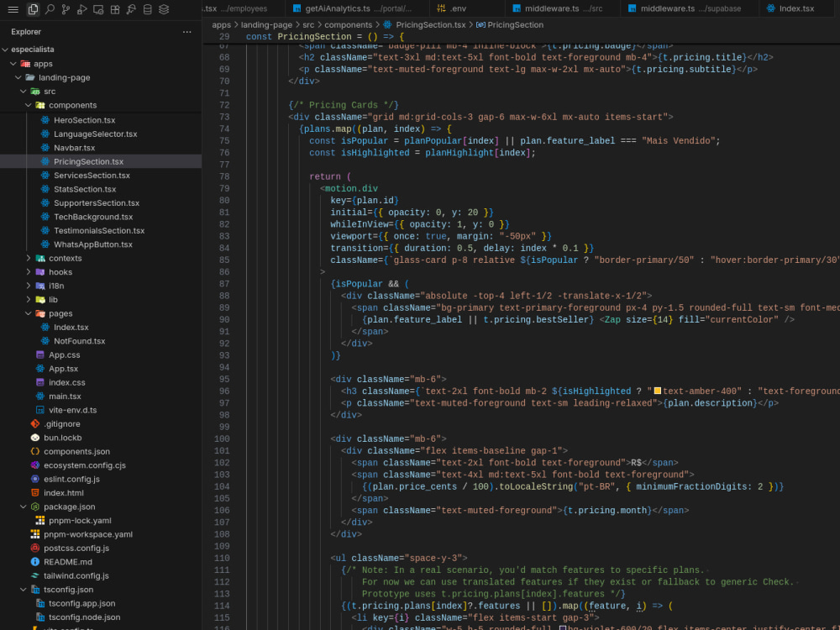The image size is (840, 630).
Task: Click the tailwind.config.js file icon
Action: (x=34, y=576)
